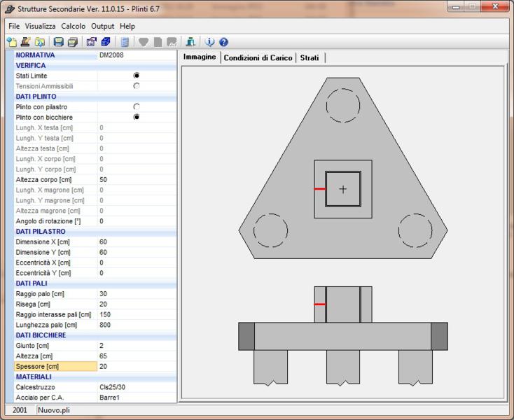
Task: Click the greyed shield-shaped toolbar icon
Action: tap(144, 42)
